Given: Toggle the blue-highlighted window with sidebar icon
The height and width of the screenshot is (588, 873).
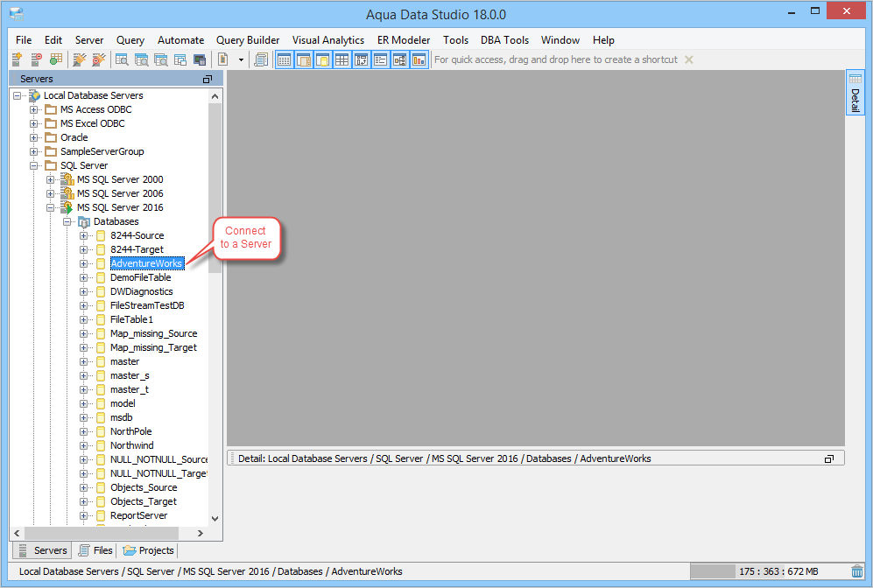Looking at the screenshot, I should point(304,59).
